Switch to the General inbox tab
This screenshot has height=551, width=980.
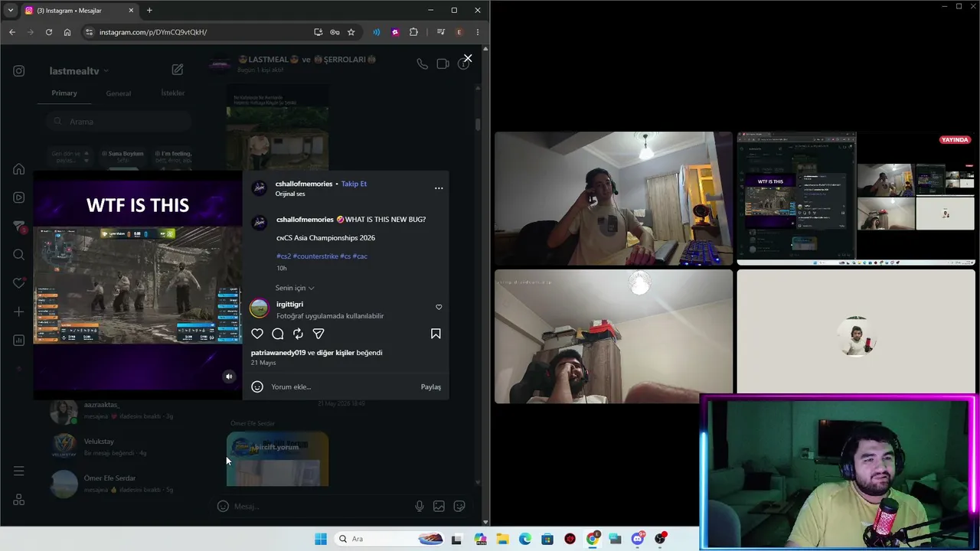[x=118, y=93]
